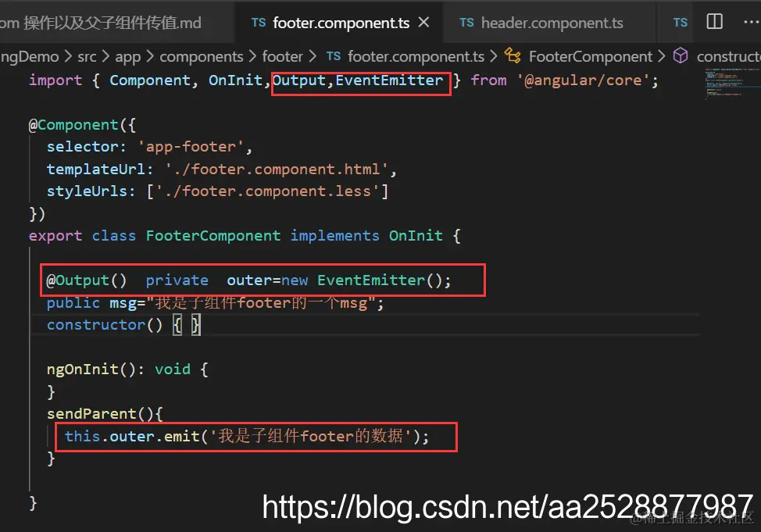Select footer.component.ts in the breadcrumb
Screen dimensions: 761x532
416,57
